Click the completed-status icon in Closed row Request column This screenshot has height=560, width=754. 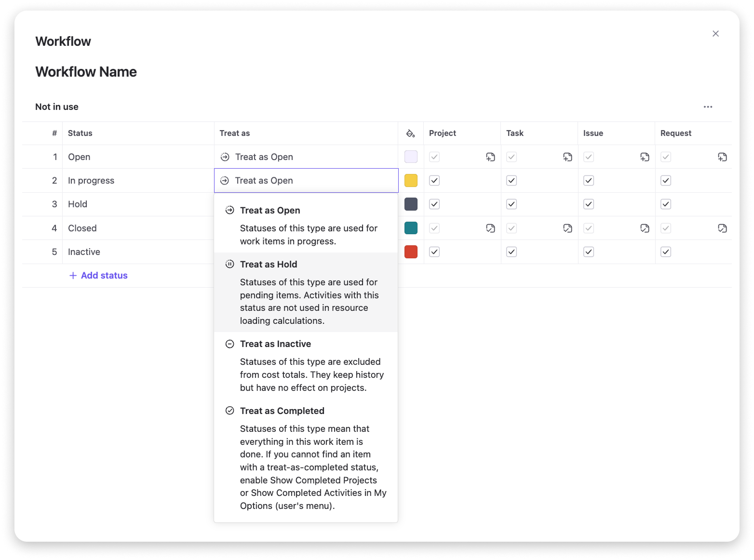click(722, 228)
